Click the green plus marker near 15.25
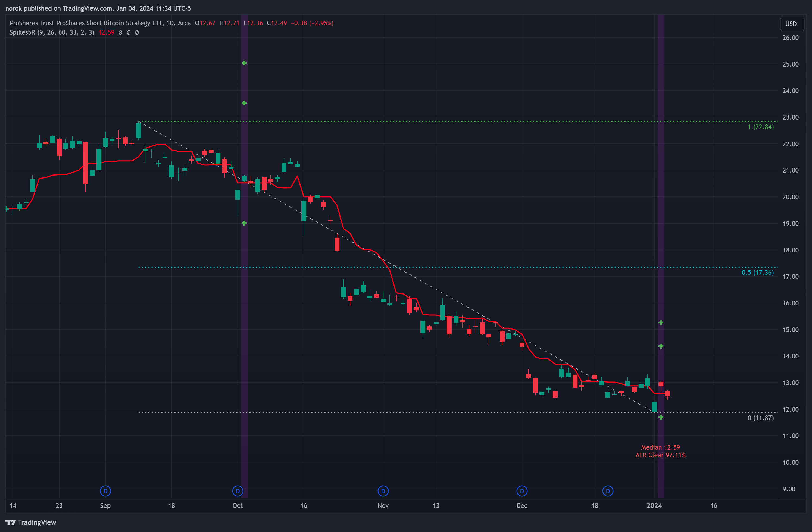 tap(661, 323)
